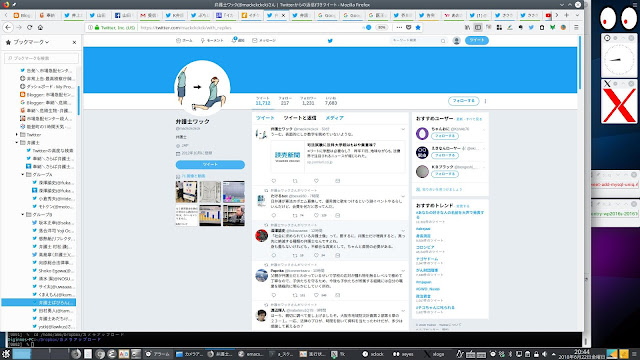640x360 pixels.
Task: Click the Pocket save icon in the address bar
Action: 409,27
